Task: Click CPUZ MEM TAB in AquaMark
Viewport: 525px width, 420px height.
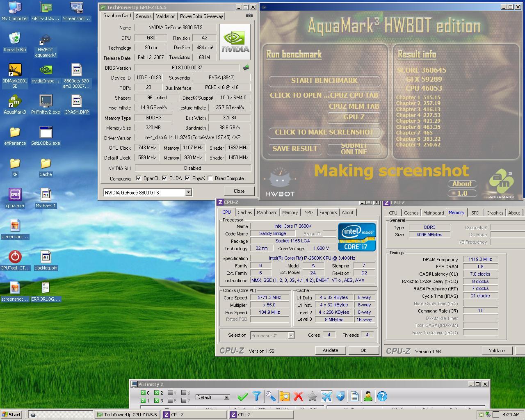Action: coord(354,106)
